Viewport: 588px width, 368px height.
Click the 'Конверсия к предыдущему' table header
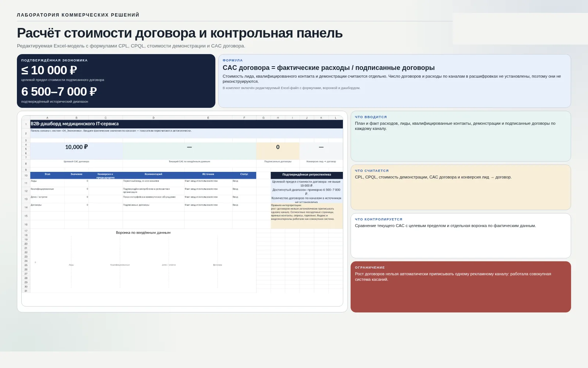point(105,176)
